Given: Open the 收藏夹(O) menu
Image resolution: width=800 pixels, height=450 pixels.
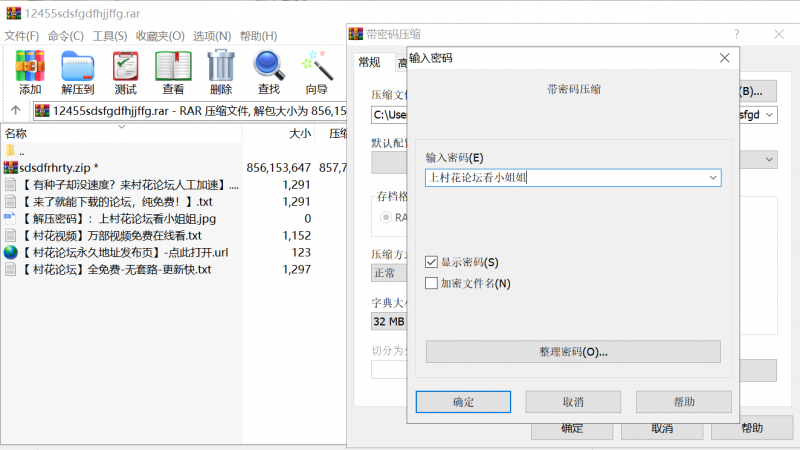Looking at the screenshot, I should click(160, 36).
